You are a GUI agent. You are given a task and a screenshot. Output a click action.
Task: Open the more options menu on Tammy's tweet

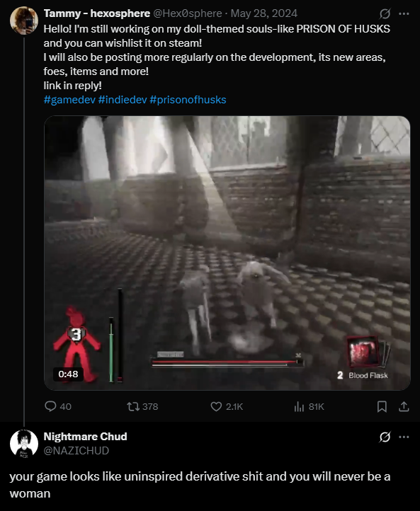[x=404, y=13]
